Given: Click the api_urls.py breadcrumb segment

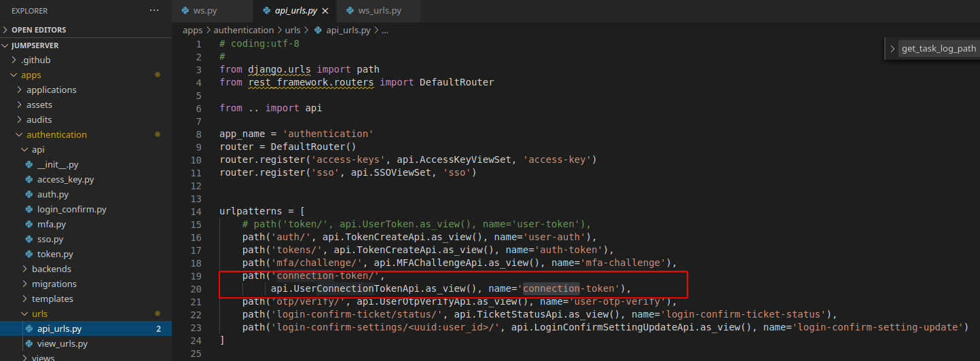Looking at the screenshot, I should 348,30.
